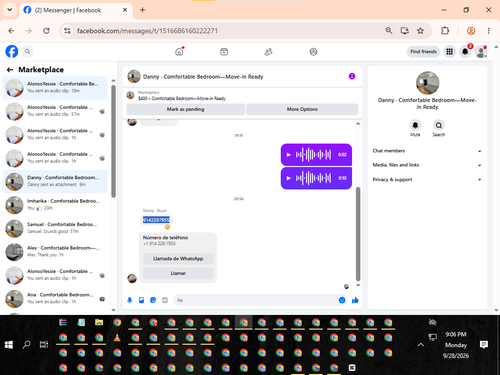Reload the page in Chrome
The height and width of the screenshot is (375, 500).
46,31
